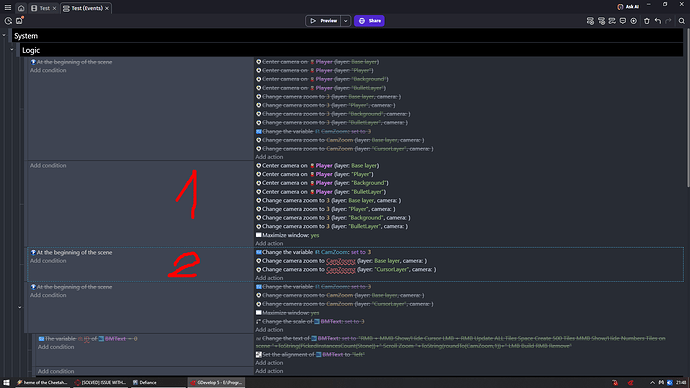Click the add event toolbar icon

click(x=590, y=21)
